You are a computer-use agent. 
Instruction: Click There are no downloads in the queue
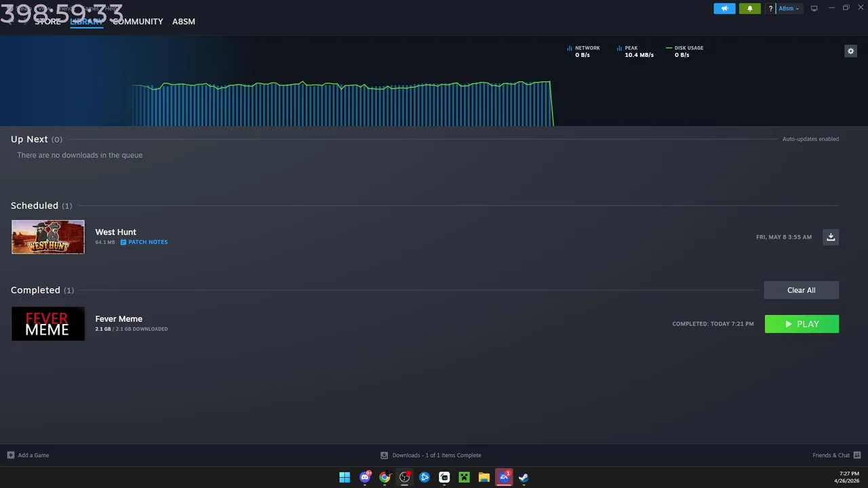click(x=80, y=155)
